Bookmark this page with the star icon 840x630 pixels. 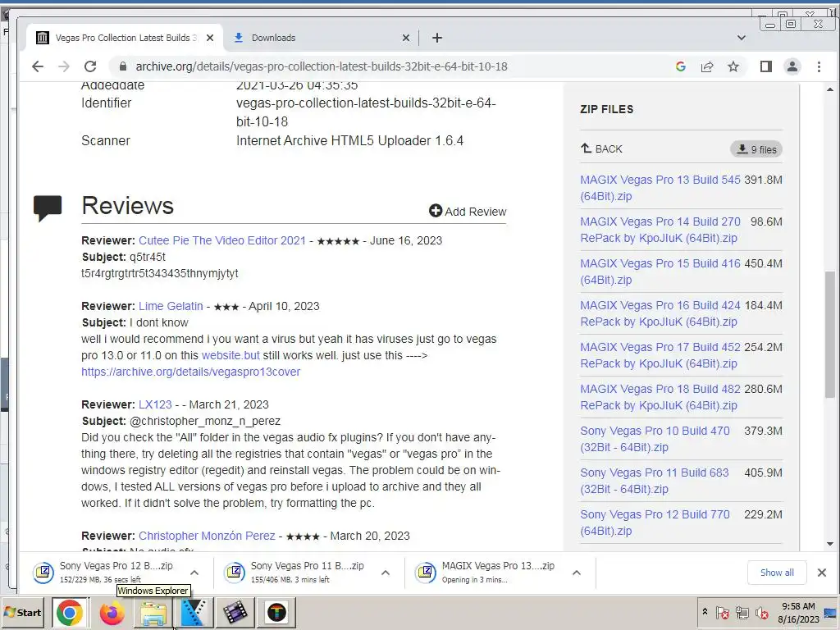(x=733, y=66)
